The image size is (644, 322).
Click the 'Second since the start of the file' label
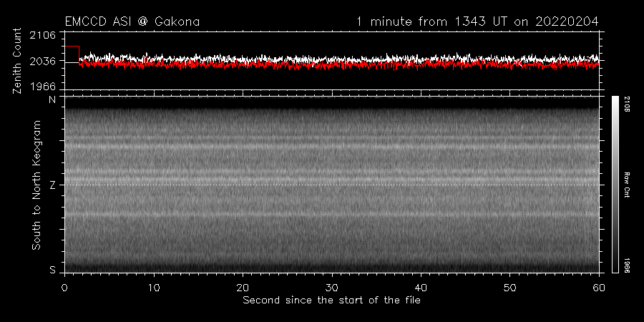[331, 301]
